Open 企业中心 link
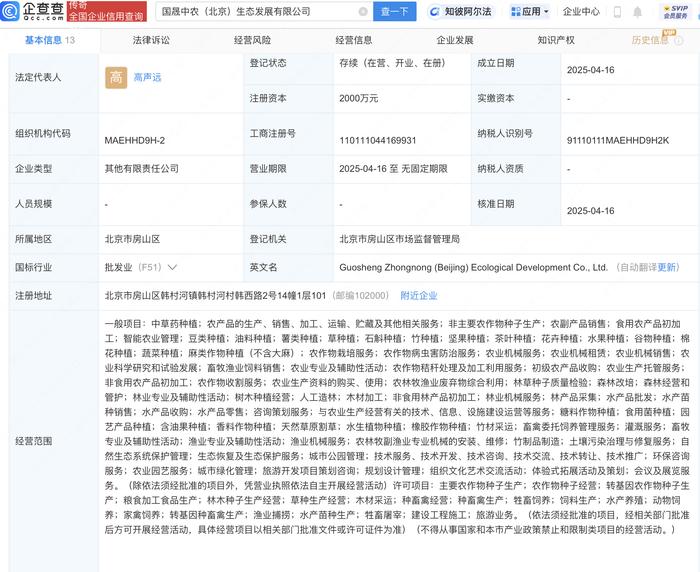The image size is (700, 572). [581, 12]
